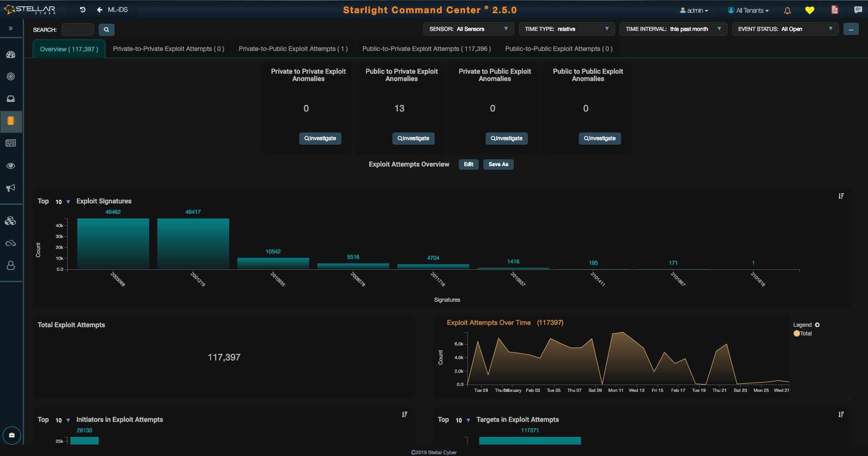Collapse the Legend arrow icon

pos(817,325)
